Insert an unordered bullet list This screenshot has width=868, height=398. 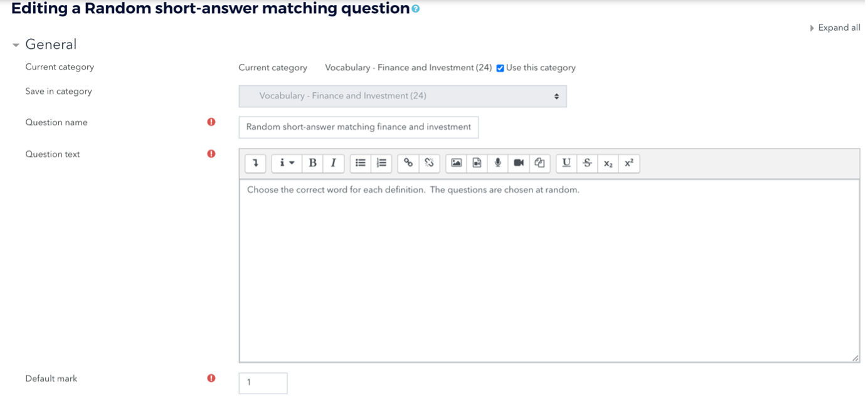361,163
